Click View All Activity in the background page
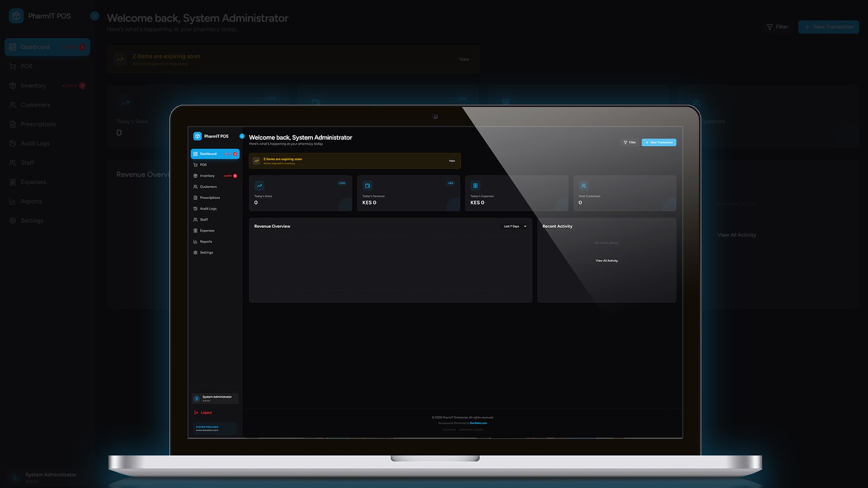868x488 pixels. pyautogui.click(x=737, y=235)
